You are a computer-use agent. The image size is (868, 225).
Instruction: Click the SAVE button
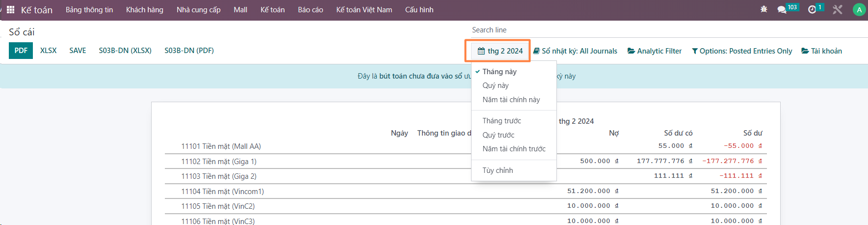78,51
